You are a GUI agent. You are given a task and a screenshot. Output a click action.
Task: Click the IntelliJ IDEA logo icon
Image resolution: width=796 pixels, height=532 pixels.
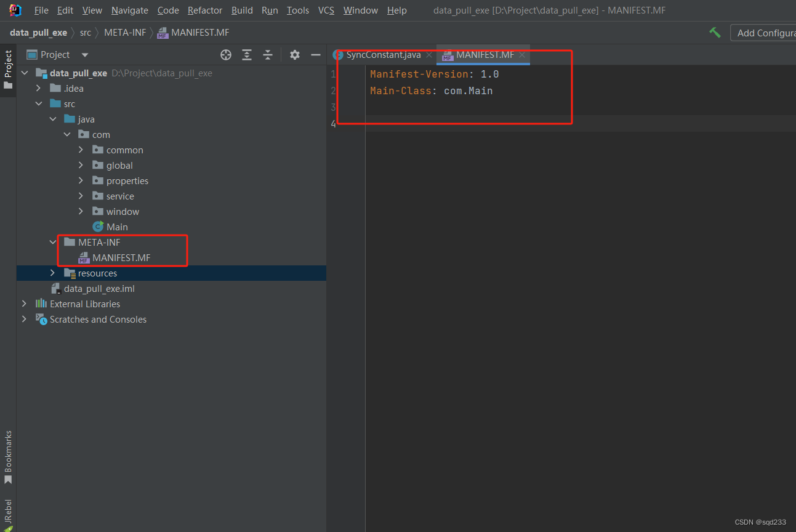coord(15,10)
